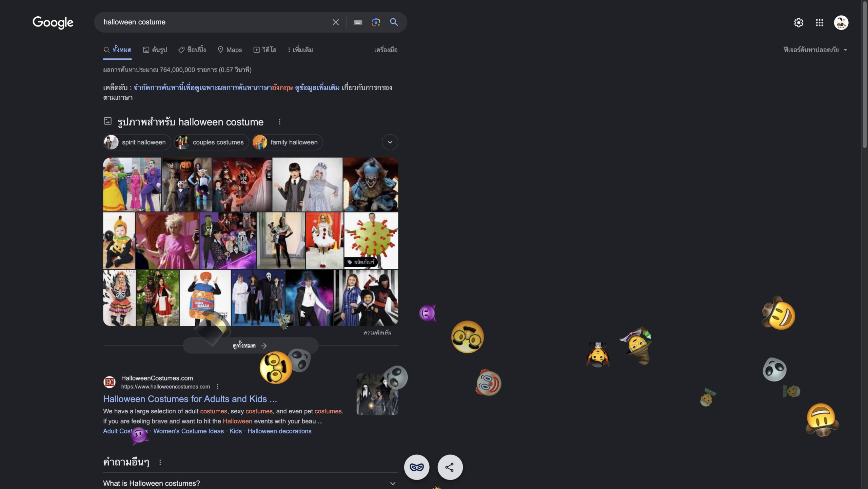Expand more image filter chips
Screen dimensions: 868x489
click(390, 142)
